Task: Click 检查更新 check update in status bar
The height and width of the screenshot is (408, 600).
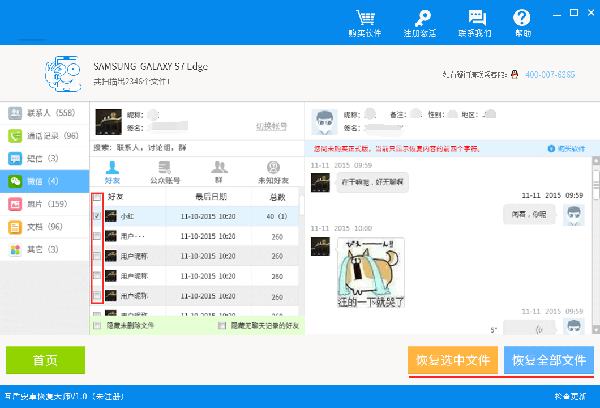Action: 570,397
